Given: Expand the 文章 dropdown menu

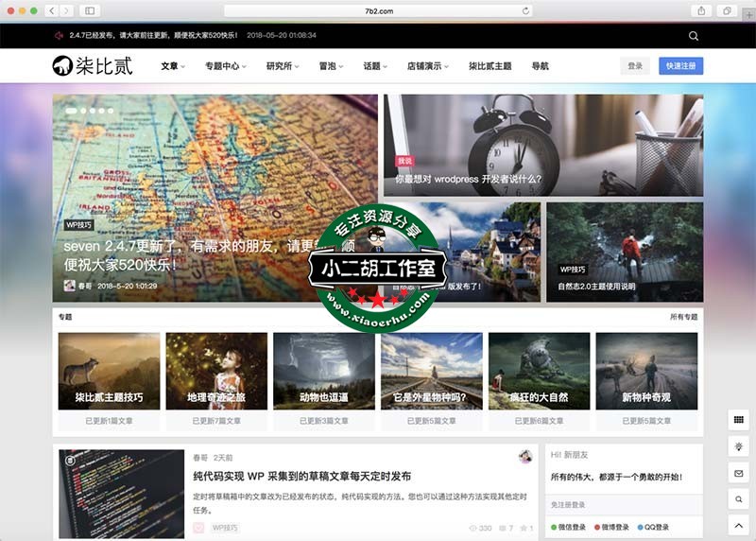Looking at the screenshot, I should 174,66.
